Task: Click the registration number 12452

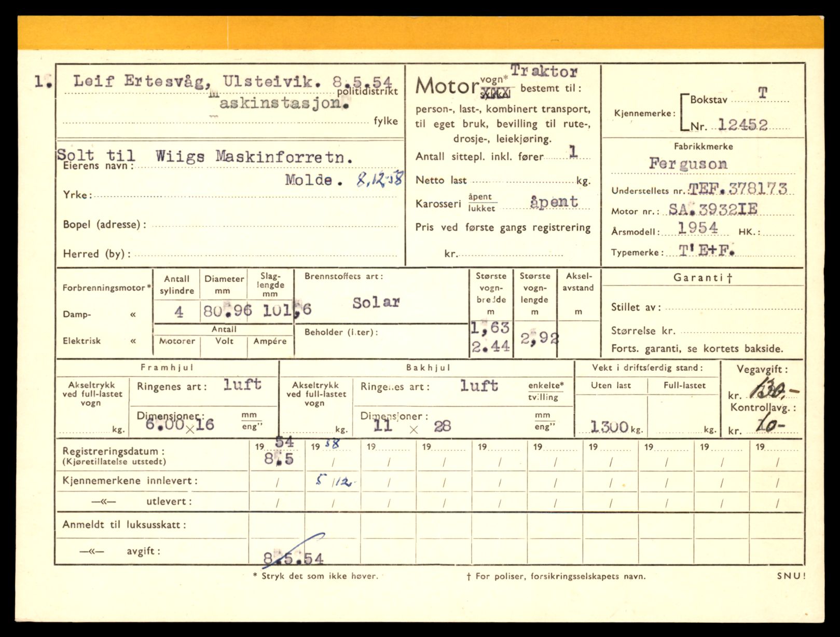Action: click(743, 125)
